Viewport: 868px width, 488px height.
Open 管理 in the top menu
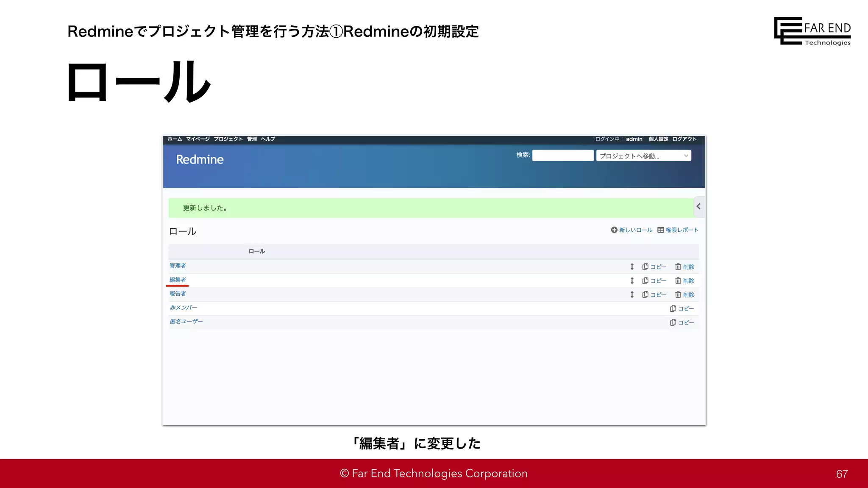point(252,139)
